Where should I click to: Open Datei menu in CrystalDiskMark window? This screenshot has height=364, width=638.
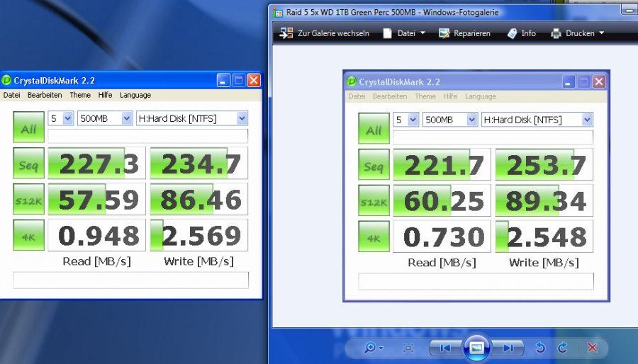coord(11,95)
